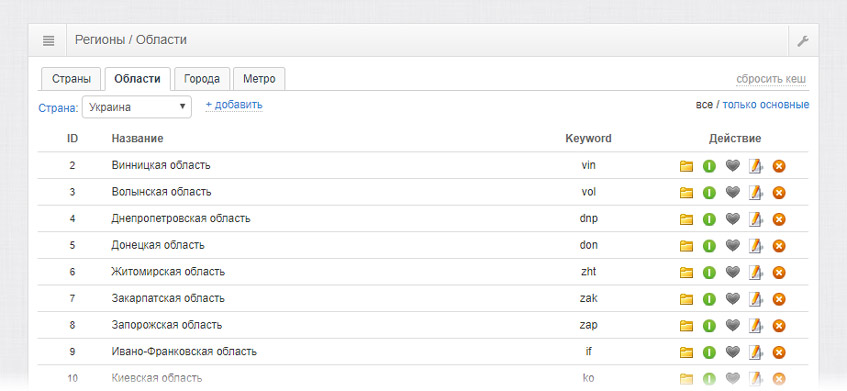Click the + добавить link

234,105
